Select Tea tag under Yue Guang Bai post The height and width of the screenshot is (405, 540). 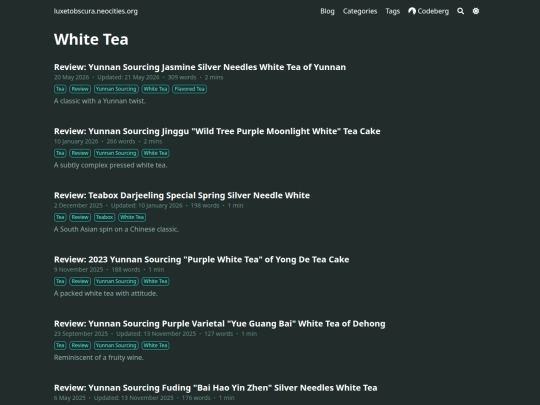60,345
